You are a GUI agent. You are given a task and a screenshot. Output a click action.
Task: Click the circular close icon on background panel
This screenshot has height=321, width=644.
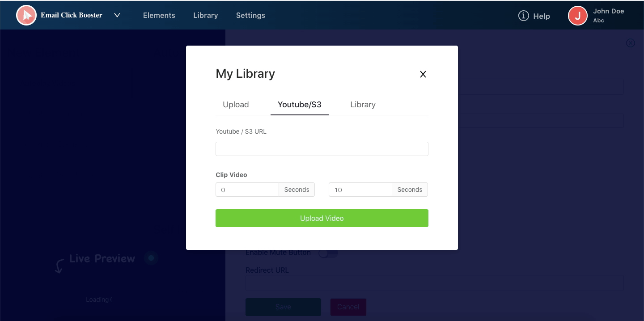[630, 43]
